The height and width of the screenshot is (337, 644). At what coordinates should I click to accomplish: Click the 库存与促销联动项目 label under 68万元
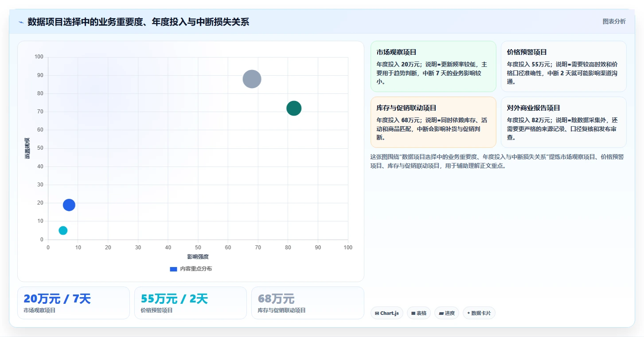tap(282, 310)
